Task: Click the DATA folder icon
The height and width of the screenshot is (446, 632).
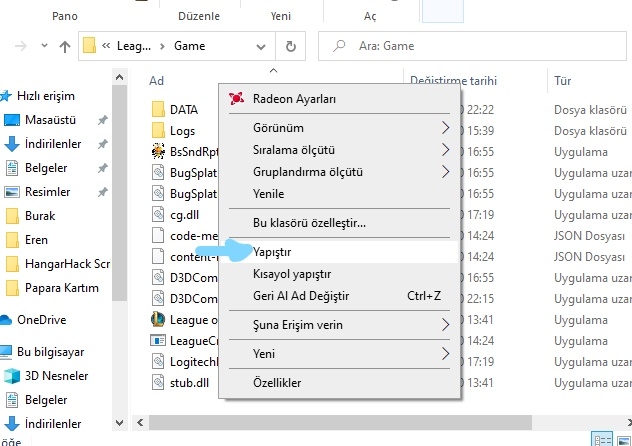Action: [x=158, y=110]
